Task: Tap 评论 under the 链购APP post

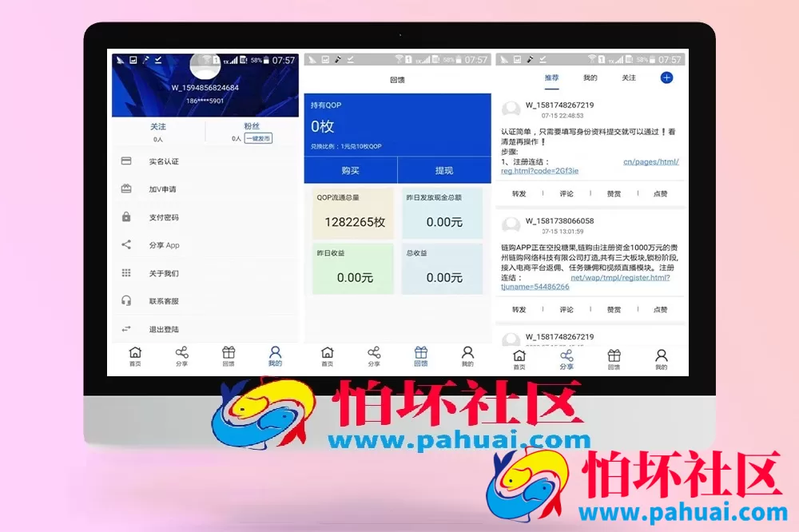Action: pos(566,309)
